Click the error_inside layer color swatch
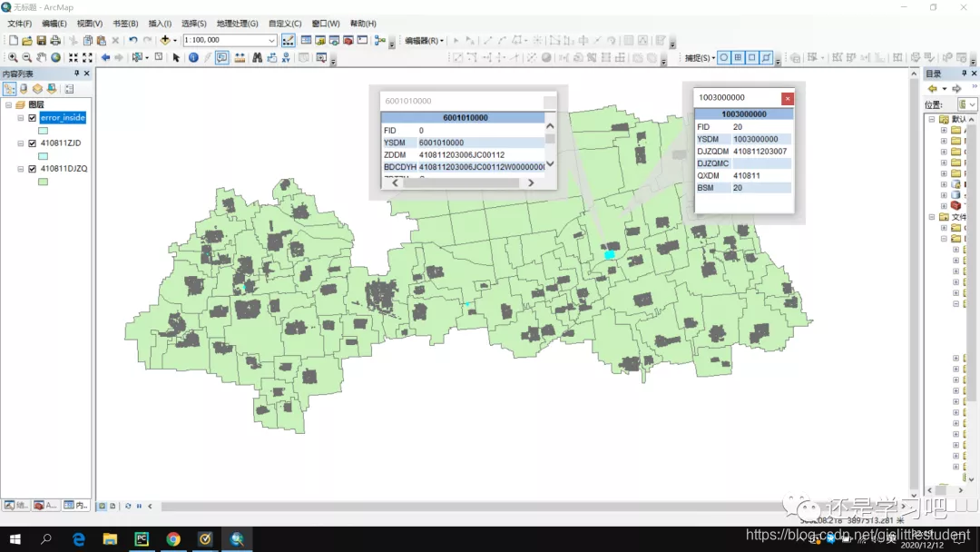Image resolution: width=980 pixels, height=552 pixels. [44, 131]
